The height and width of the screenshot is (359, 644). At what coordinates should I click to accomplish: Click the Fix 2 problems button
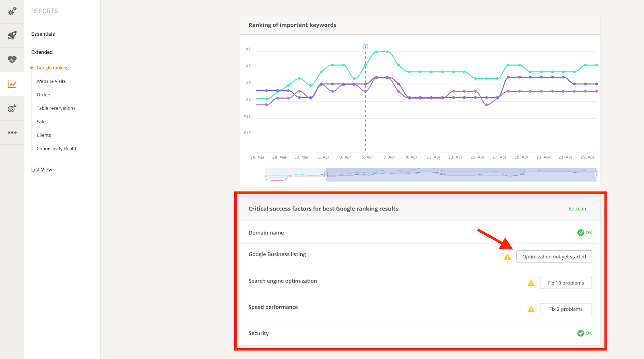coord(566,309)
